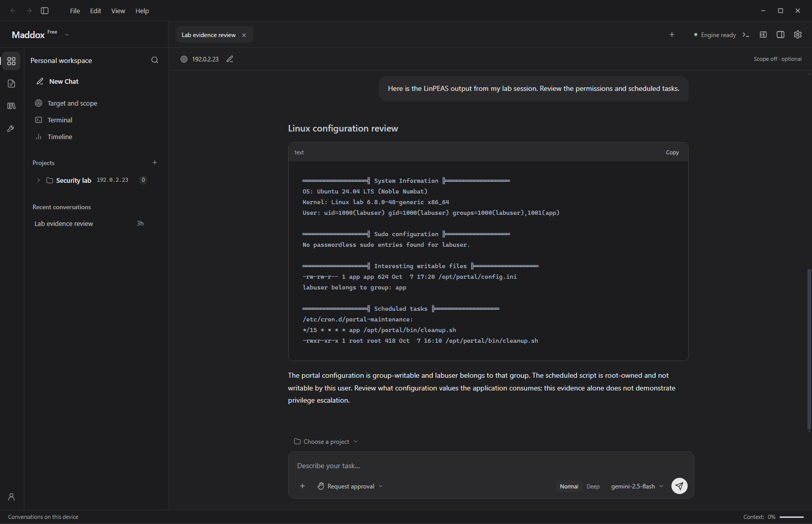Attach a file with the plus in the input
The image size is (812, 524).
coord(302,486)
